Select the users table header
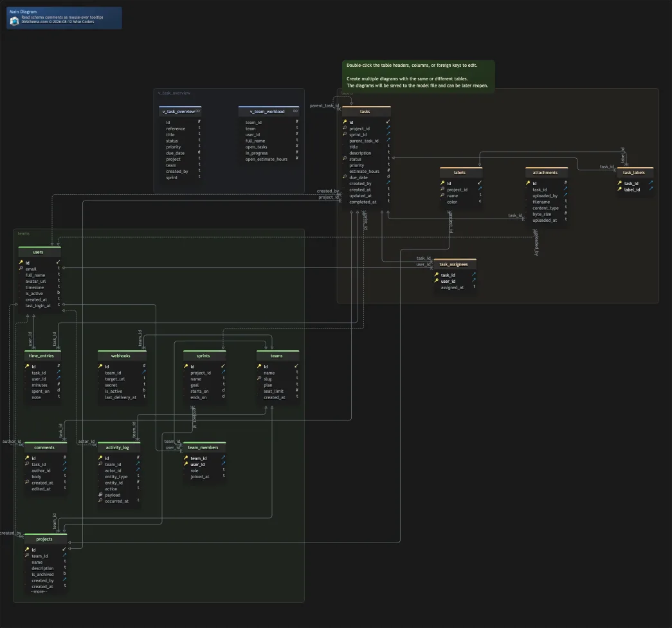Viewport: 672px width, 628px height. [x=39, y=253]
